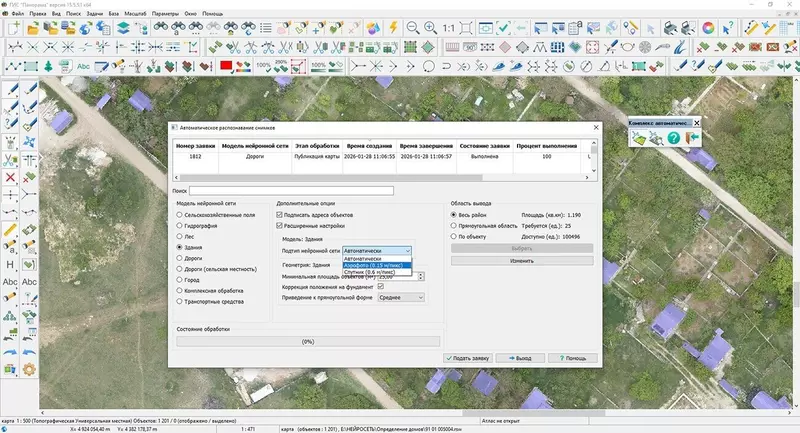Select Прямоугольная область output option
This screenshot has height=433, width=800.
pos(455,226)
